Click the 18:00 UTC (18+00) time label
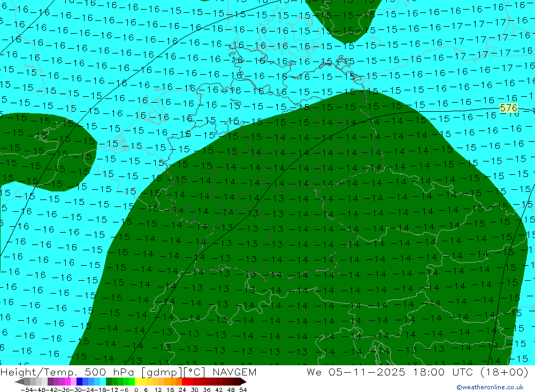 [470, 372]
